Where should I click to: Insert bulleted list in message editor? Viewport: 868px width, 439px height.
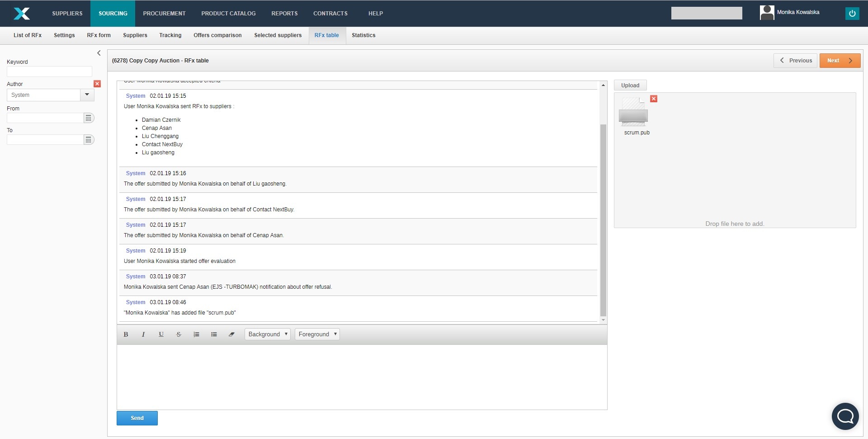pyautogui.click(x=214, y=334)
